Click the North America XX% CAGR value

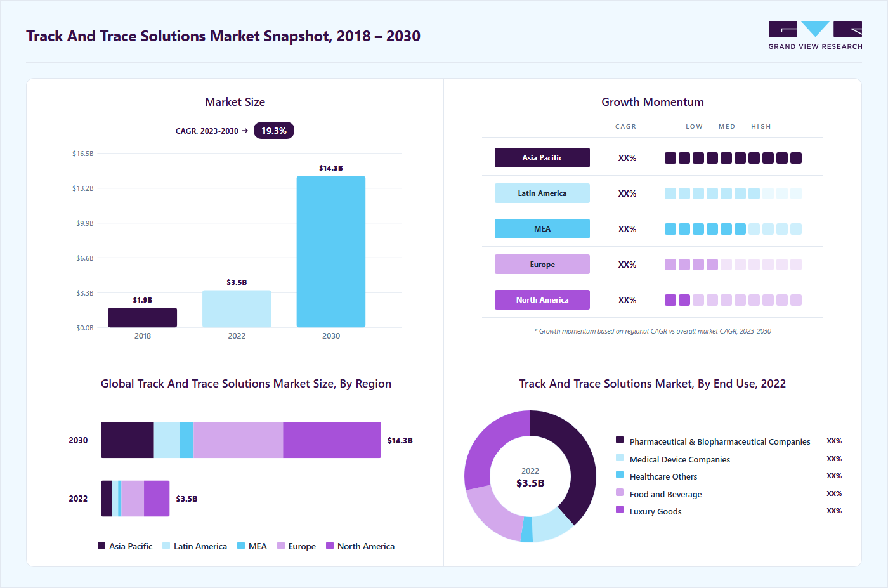click(x=627, y=300)
